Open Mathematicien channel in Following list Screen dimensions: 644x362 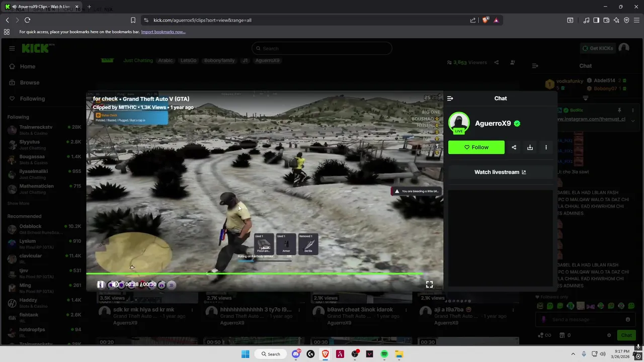point(44,189)
